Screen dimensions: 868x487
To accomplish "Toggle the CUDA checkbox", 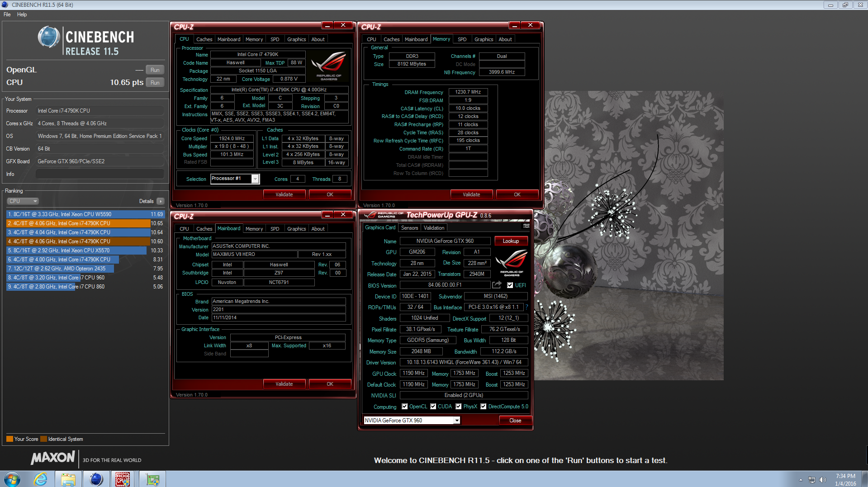I will point(433,406).
